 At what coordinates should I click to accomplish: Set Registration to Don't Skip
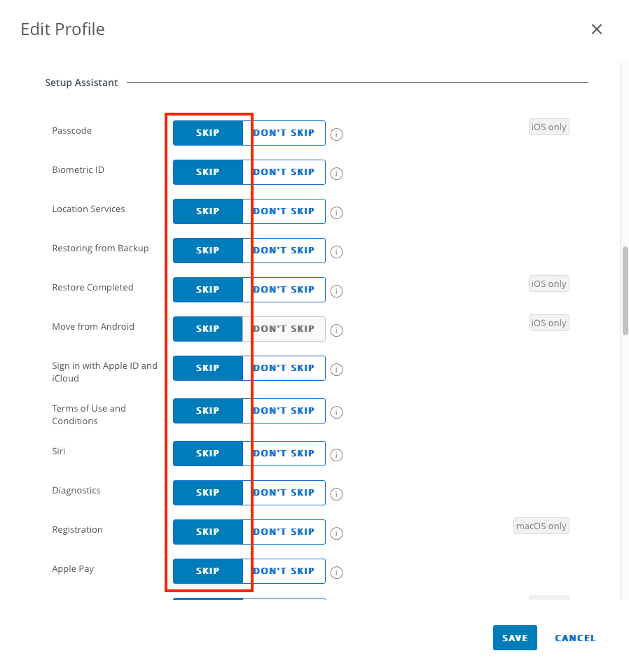tap(284, 532)
